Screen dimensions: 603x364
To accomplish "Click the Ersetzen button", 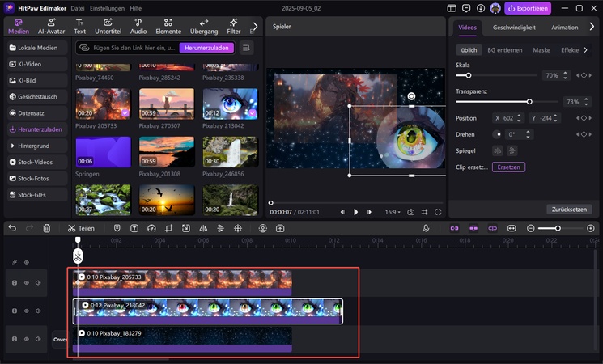I will pyautogui.click(x=508, y=167).
